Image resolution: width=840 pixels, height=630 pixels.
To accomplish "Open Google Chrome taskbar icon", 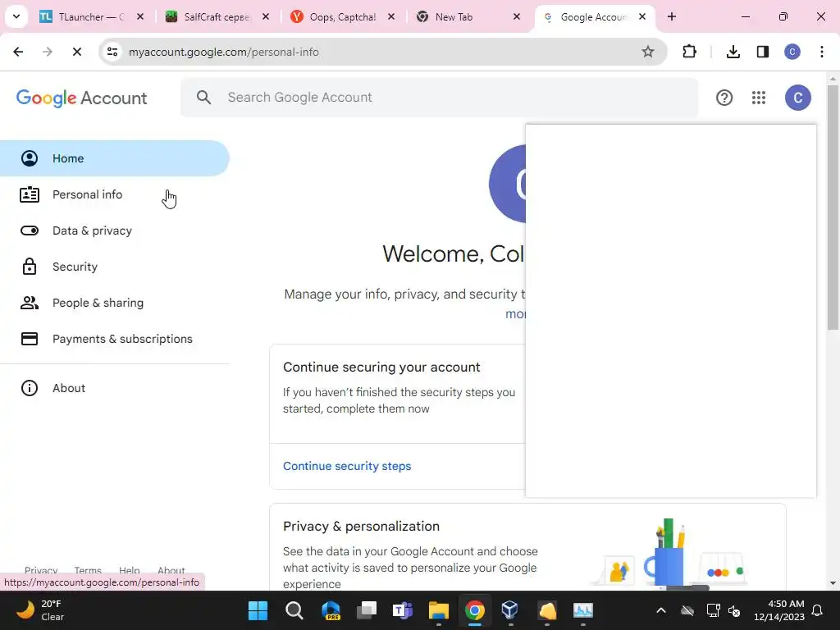I will click(x=475, y=610).
